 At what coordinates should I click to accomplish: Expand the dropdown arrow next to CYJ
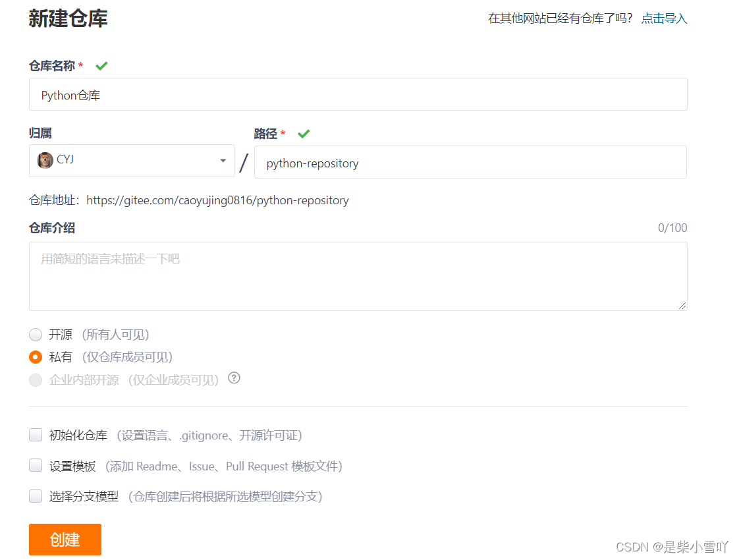223,161
